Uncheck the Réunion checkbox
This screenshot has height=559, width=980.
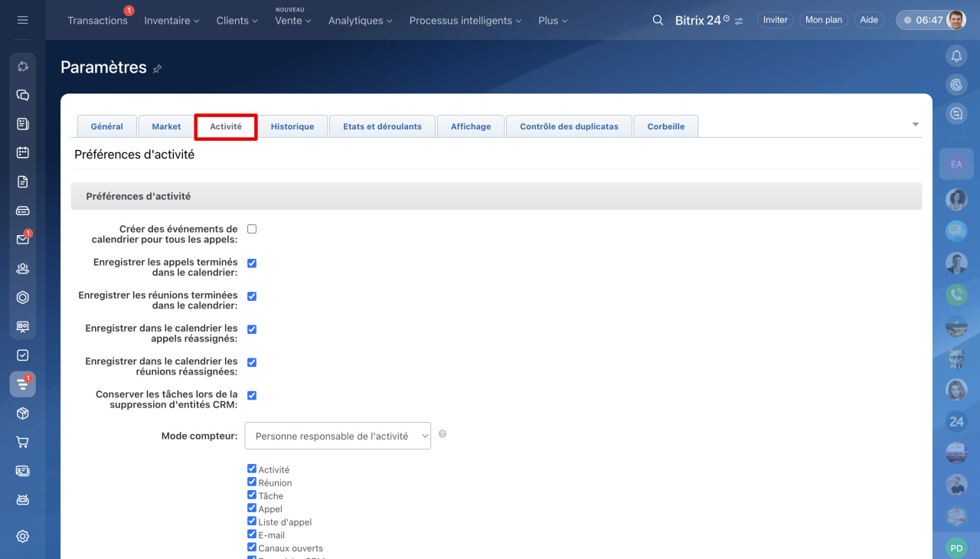tap(252, 482)
